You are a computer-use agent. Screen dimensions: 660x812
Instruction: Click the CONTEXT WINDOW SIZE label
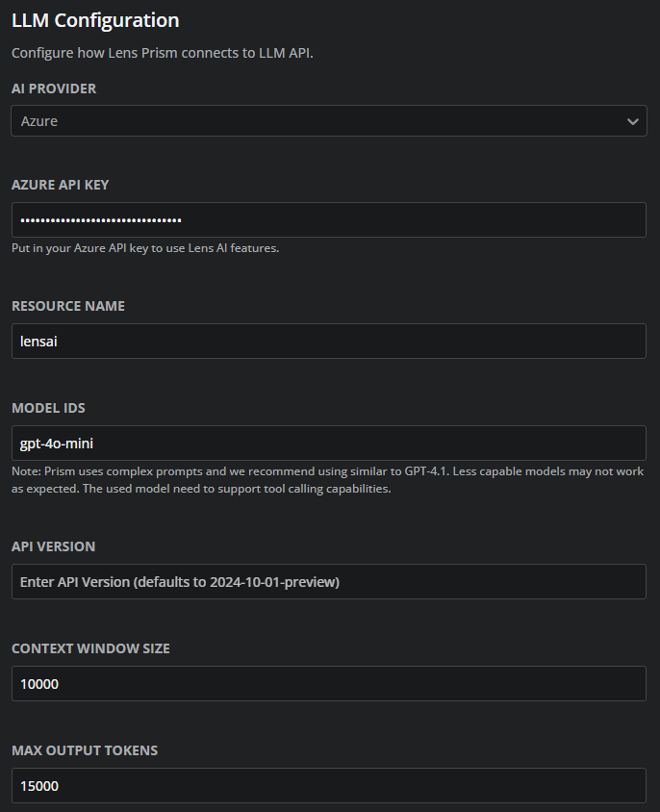click(90, 647)
